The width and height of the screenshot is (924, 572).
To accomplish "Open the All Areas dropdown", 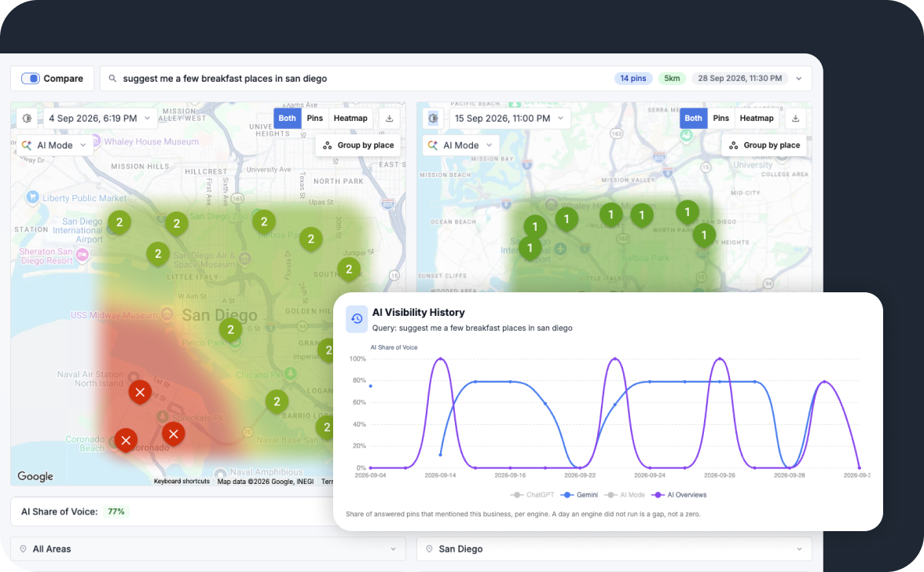I will pos(208,549).
